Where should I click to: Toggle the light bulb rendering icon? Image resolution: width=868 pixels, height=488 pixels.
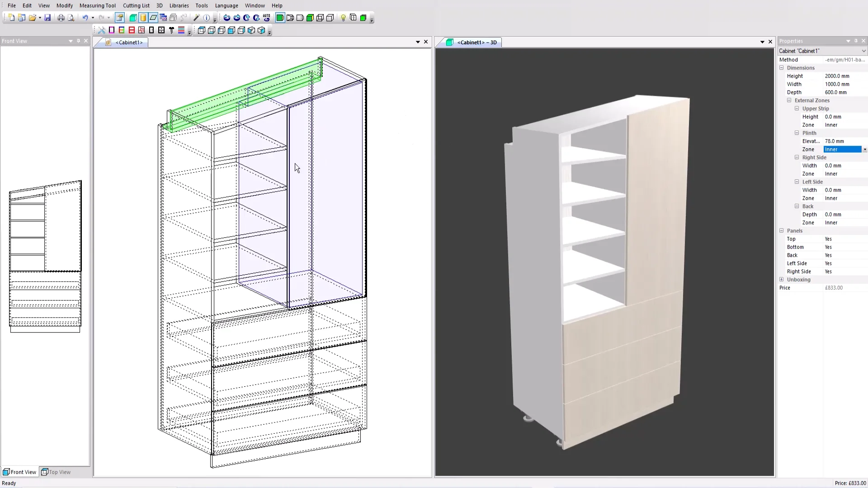[344, 18]
